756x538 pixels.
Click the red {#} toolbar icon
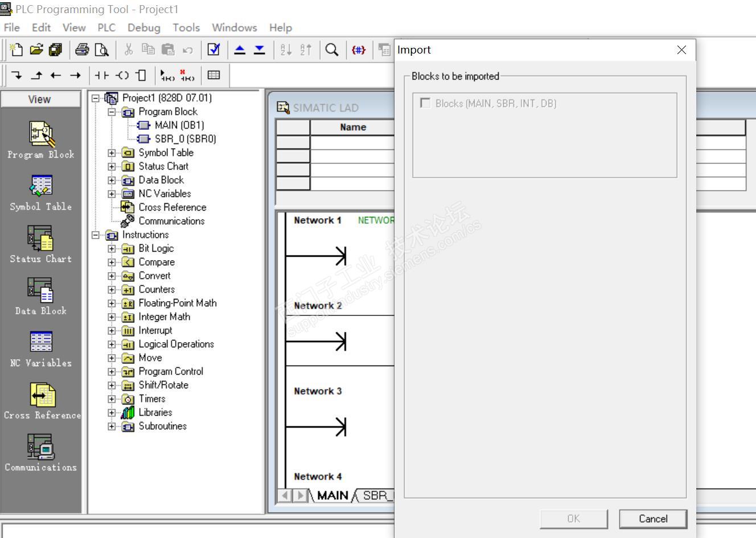click(x=359, y=50)
